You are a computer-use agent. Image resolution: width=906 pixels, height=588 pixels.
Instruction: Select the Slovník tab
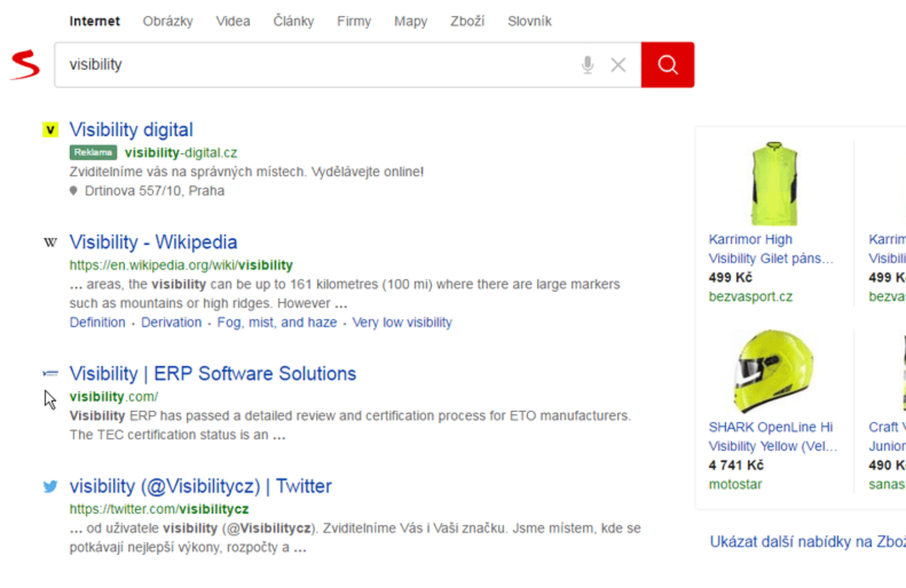(x=529, y=22)
